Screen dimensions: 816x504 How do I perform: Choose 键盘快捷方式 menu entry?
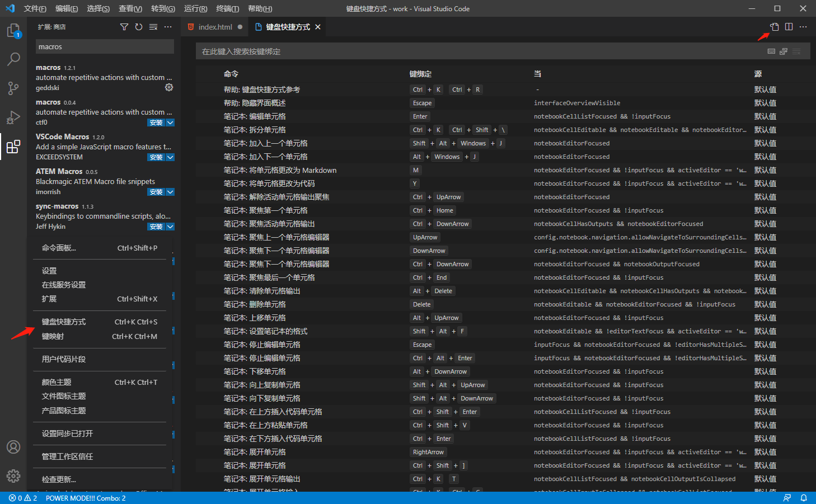coord(100,322)
